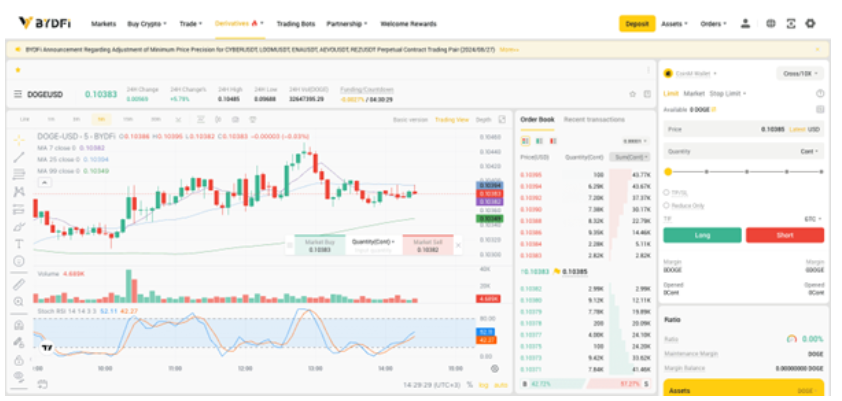Click Market Sell at 0.10382
This screenshot has width=842, height=401.
coord(428,245)
